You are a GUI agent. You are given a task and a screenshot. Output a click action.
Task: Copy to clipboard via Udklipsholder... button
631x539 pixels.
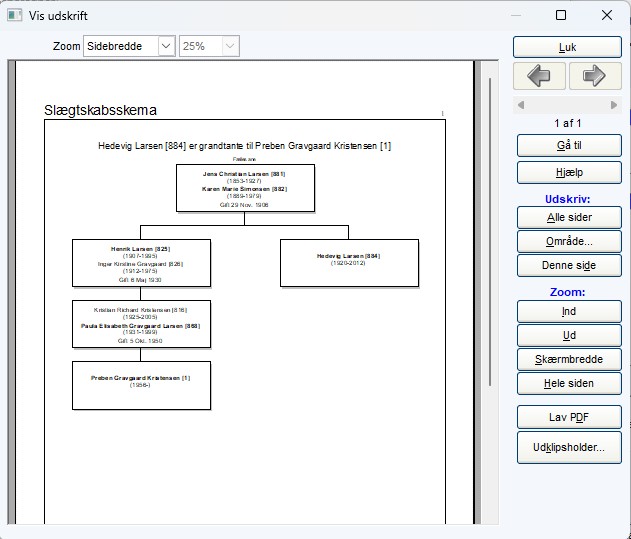pyautogui.click(x=568, y=447)
